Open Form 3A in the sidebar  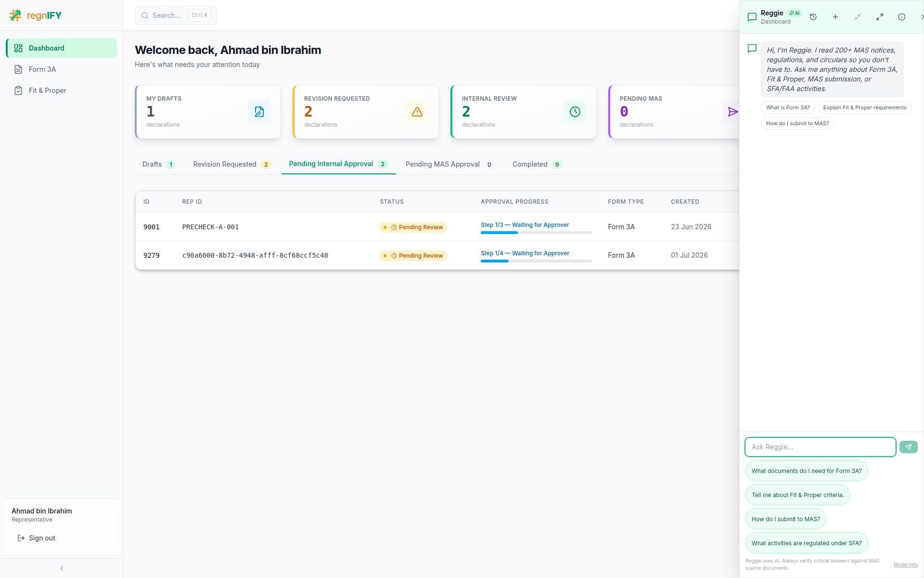pos(62,69)
